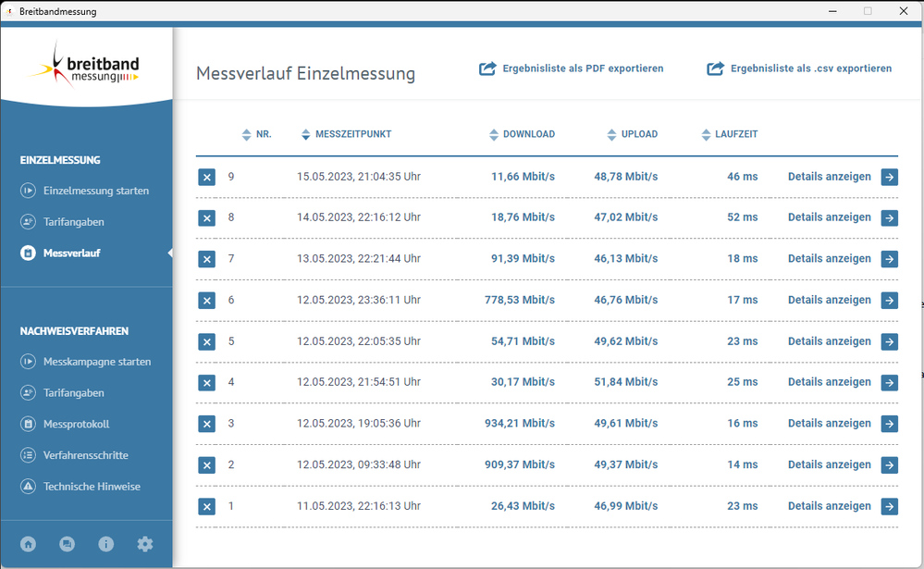Export the results list as PDF
Viewport: 924px width, 569px height.
572,68
